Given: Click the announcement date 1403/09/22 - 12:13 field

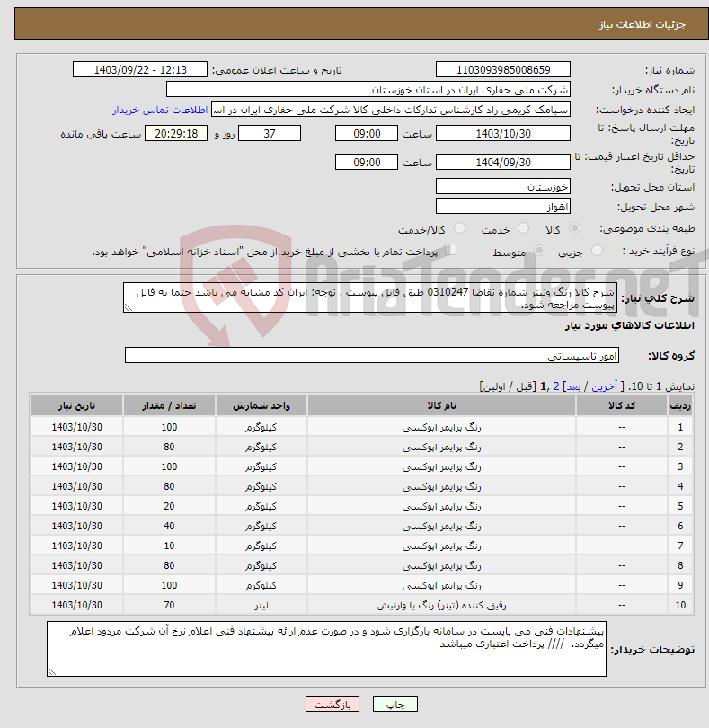Looking at the screenshot, I should pos(140,69).
